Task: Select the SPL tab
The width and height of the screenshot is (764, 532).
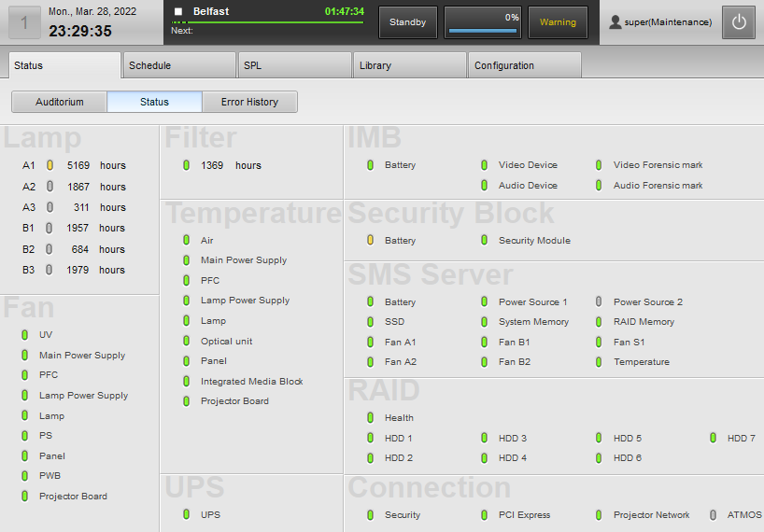Action: (x=293, y=65)
